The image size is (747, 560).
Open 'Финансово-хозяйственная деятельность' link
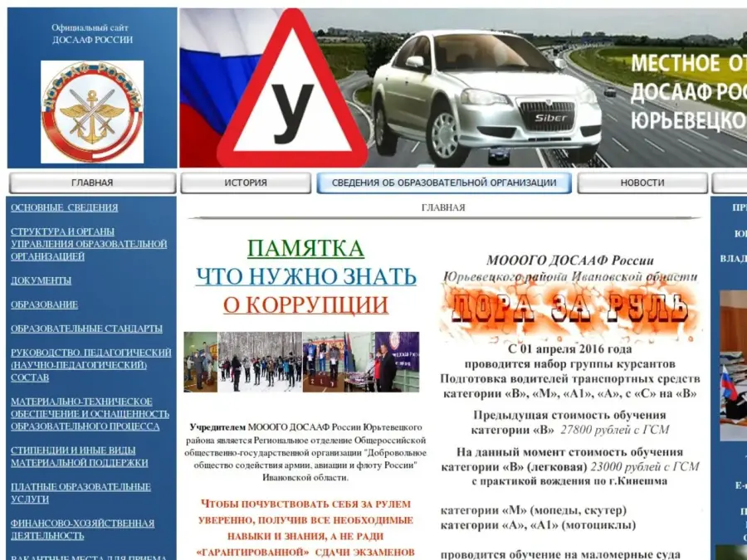point(82,529)
